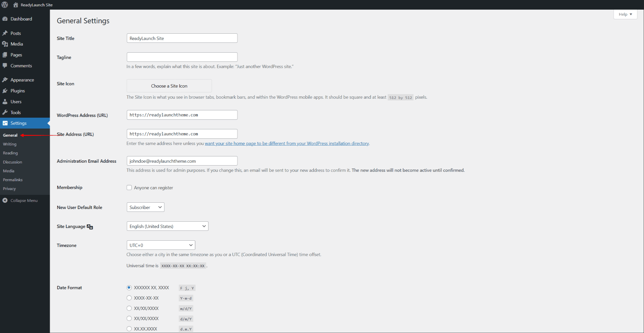Toggle the Anyone can register checkbox
Viewport: 644px width, 333px height.
pyautogui.click(x=129, y=188)
